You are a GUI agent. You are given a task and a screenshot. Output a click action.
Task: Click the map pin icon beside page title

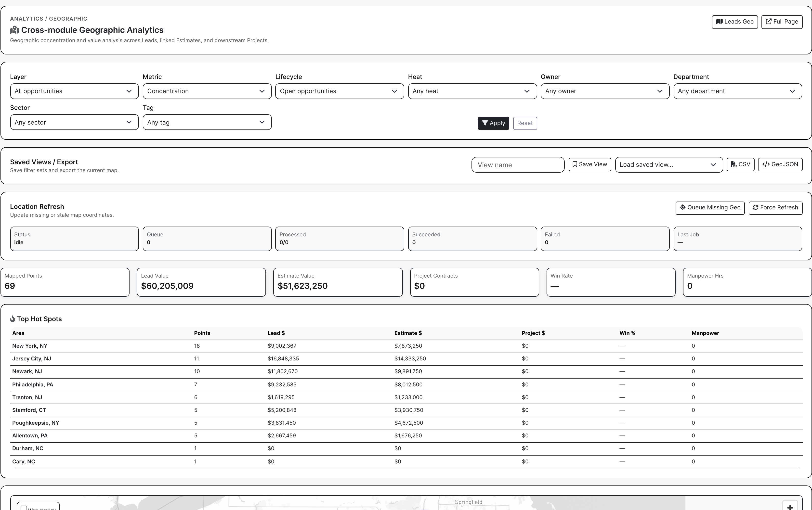pos(14,30)
